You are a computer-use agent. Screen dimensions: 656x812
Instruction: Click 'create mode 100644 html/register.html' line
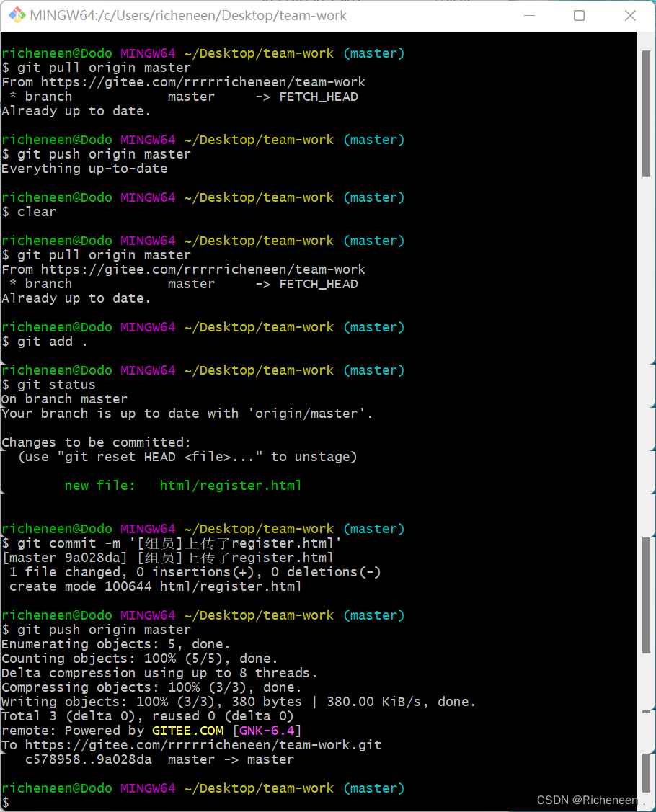pyautogui.click(x=156, y=586)
